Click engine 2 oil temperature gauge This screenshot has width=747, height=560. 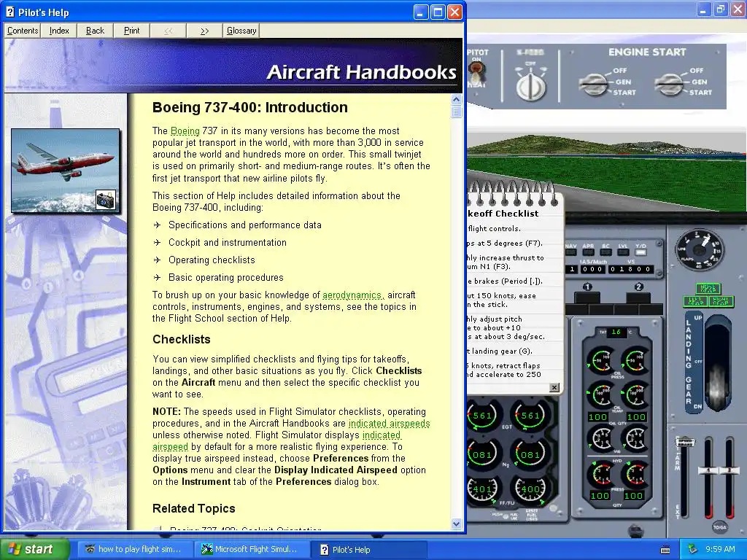(635, 394)
